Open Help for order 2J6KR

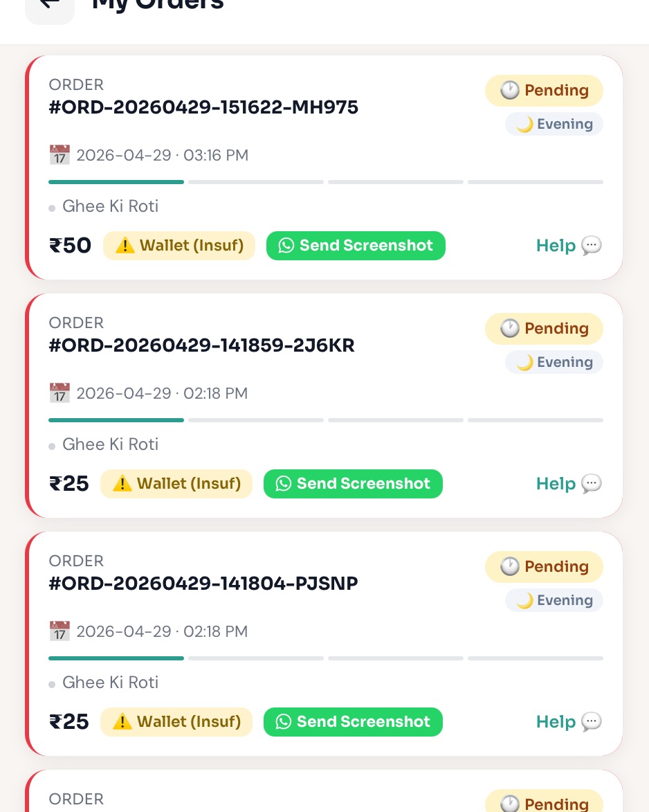[569, 484]
